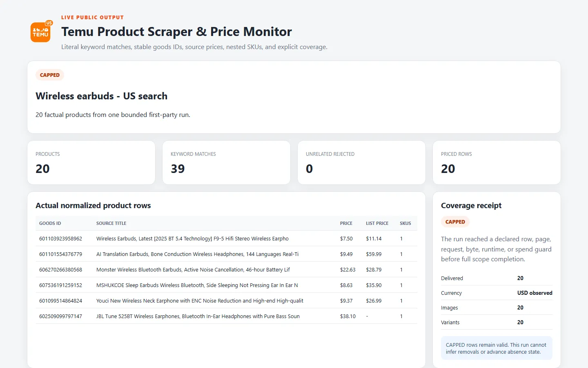Click the UNRELATED REJECTED value 0
The image size is (588, 368).
[x=309, y=168]
